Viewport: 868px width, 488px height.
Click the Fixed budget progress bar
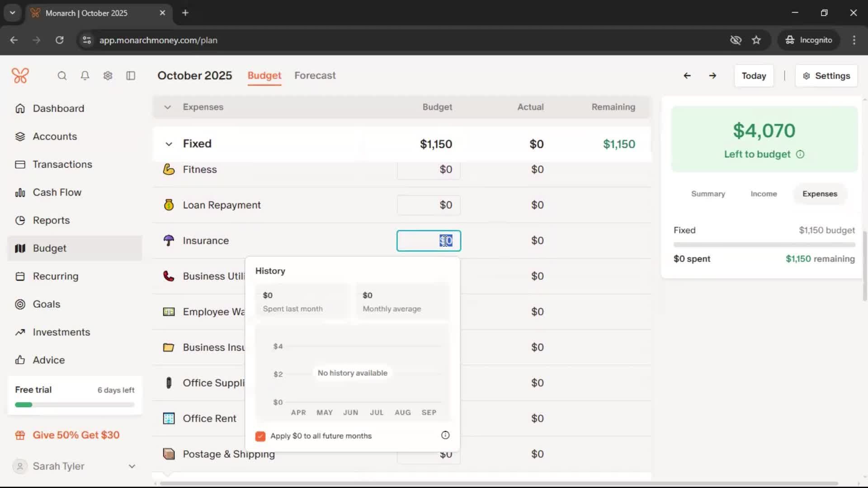tap(764, 244)
